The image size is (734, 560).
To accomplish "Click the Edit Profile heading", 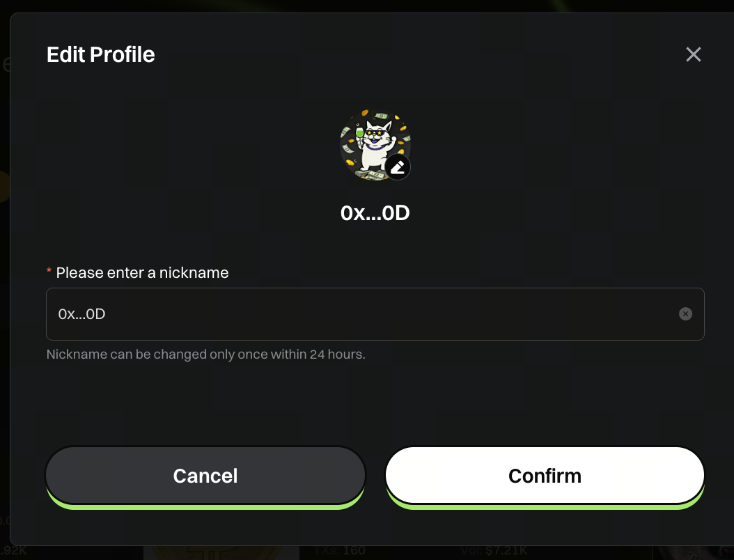I will (101, 54).
